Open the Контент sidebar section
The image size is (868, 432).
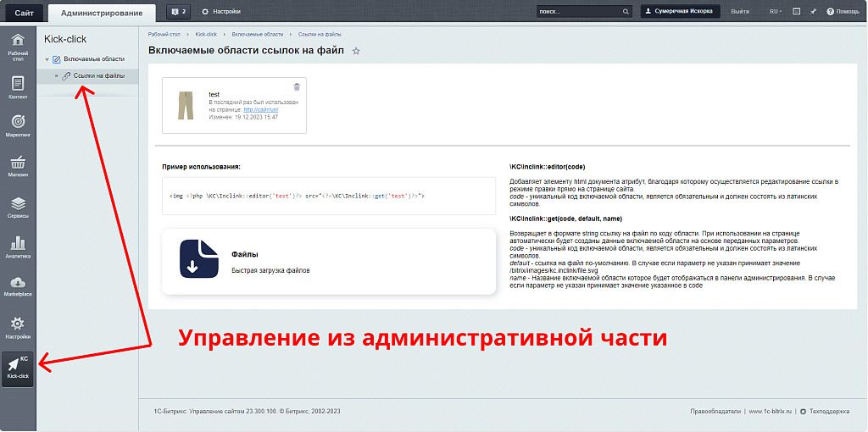coord(19,88)
